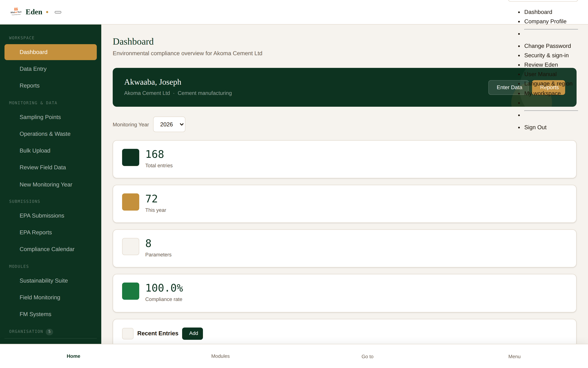The height and width of the screenshot is (368, 588).
Task: Choose Change Password in user menu
Action: (x=547, y=46)
